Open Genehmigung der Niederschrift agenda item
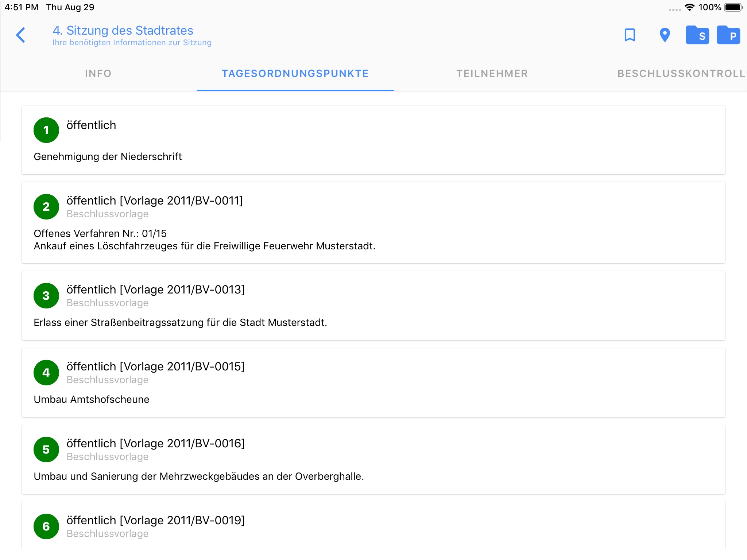The height and width of the screenshot is (560, 747). pos(108,157)
